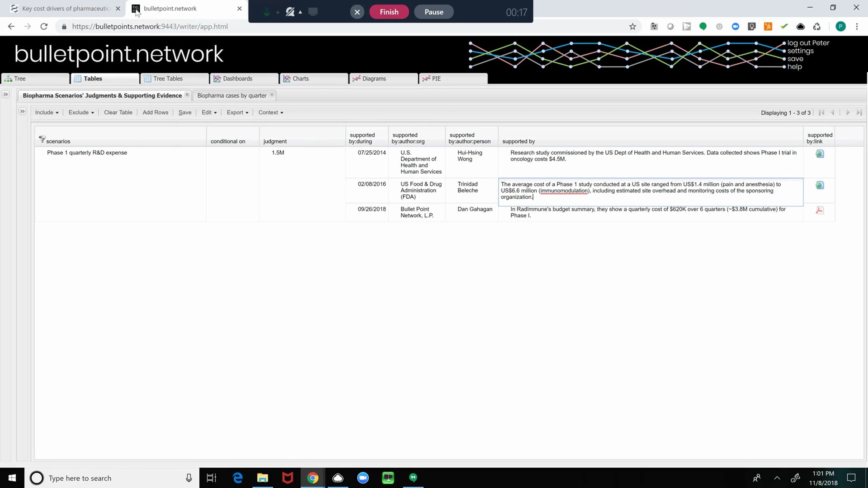Jump to first page with the pagination arrow

[x=821, y=113]
